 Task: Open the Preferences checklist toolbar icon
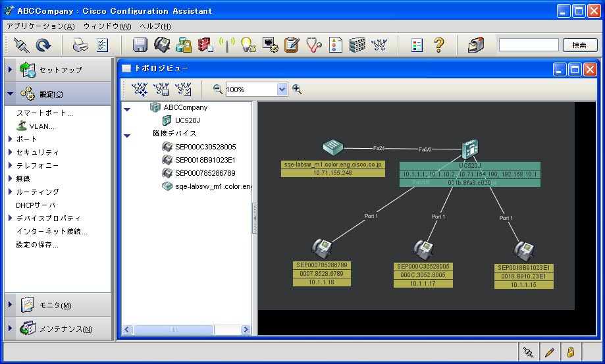point(102,45)
